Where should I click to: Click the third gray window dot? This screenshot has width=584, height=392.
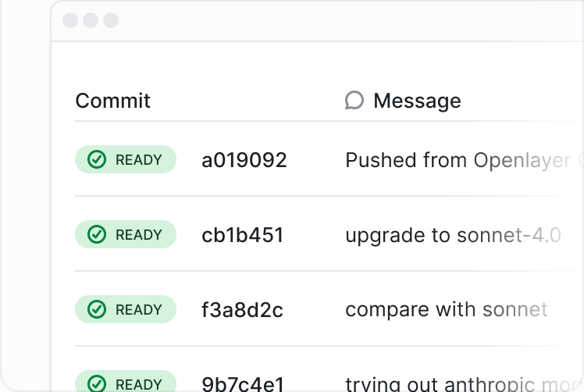tap(111, 20)
